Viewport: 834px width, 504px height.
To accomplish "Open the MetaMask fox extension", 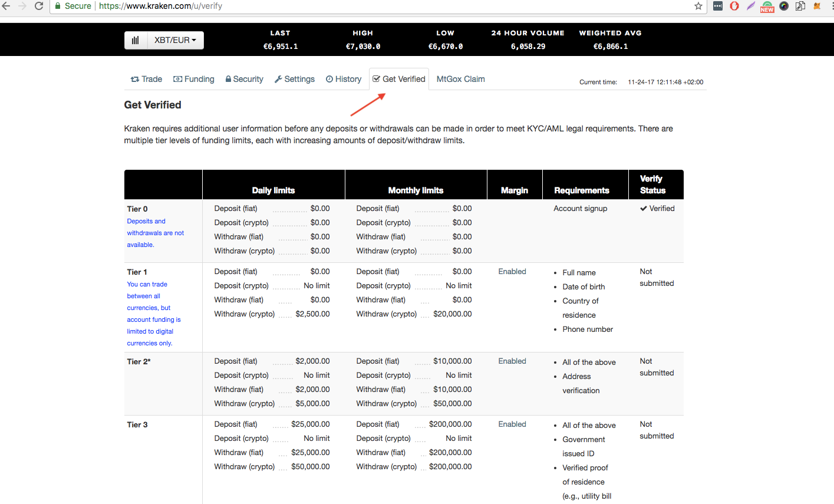I will pyautogui.click(x=817, y=6).
